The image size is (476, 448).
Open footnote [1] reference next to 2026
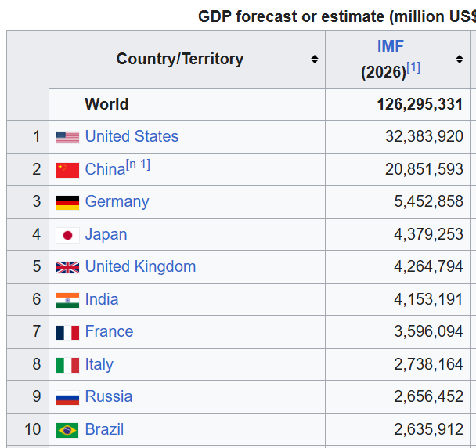413,67
